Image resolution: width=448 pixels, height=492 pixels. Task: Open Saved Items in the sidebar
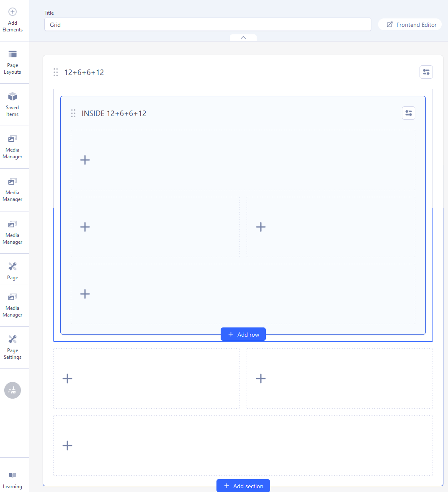13,105
